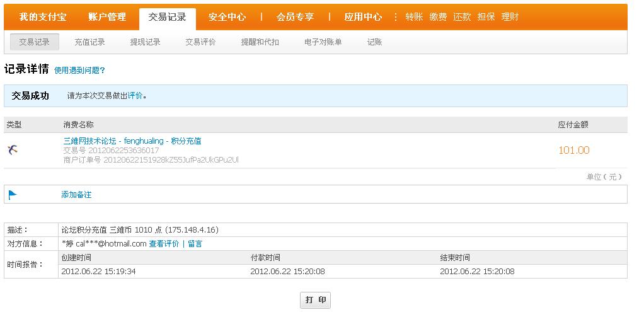644x312 pixels.
Task: Go to 安全中心 tab
Action: tap(227, 17)
